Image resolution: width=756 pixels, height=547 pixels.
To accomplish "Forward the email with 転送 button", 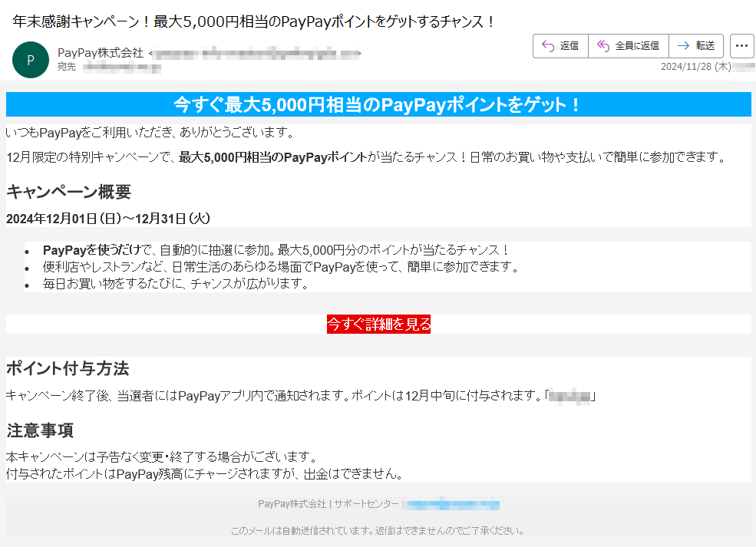I will pyautogui.click(x=695, y=46).
